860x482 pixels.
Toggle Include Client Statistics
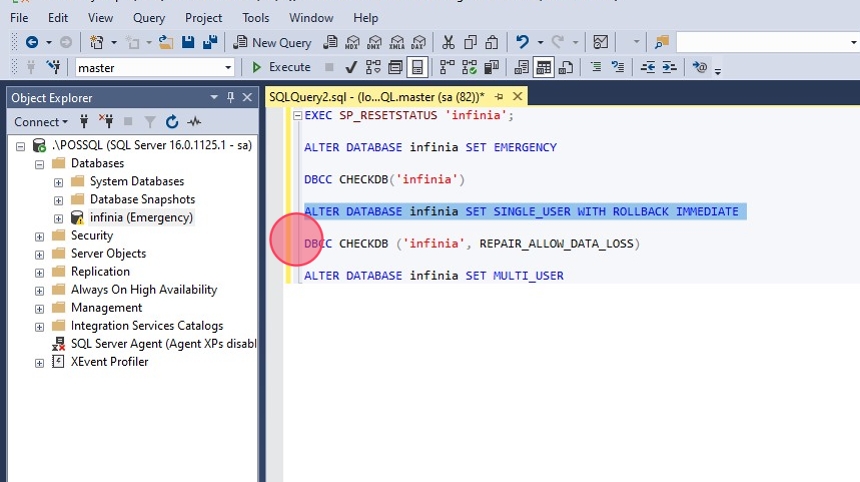pyautogui.click(x=491, y=67)
